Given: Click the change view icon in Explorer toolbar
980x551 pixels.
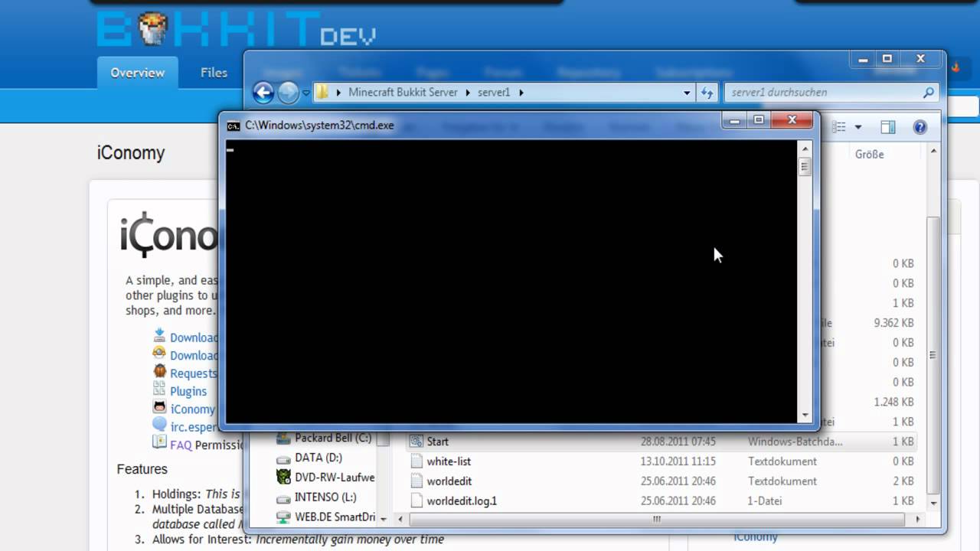Looking at the screenshot, I should [x=839, y=127].
